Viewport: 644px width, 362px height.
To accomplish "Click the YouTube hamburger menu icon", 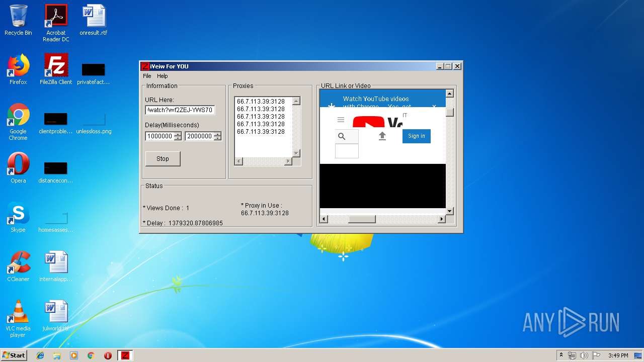I will point(341,120).
